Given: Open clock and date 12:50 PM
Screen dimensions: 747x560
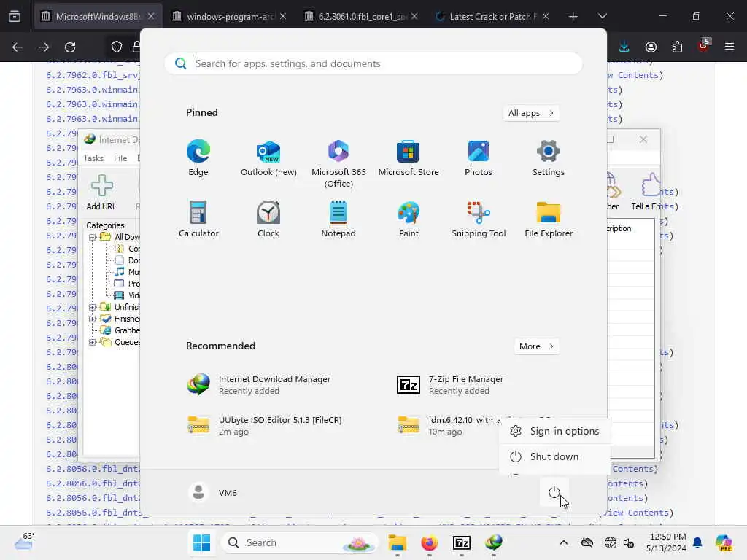Looking at the screenshot, I should [665, 542].
